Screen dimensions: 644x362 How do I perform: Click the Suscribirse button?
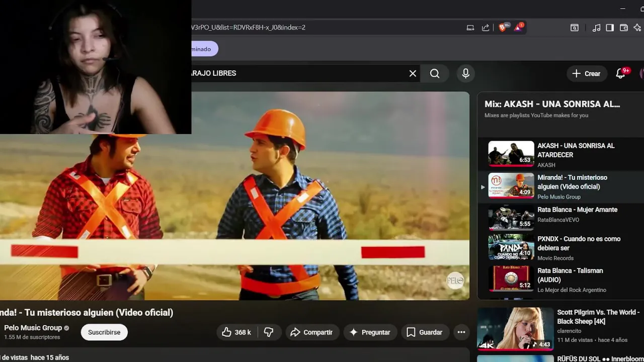[x=104, y=332]
